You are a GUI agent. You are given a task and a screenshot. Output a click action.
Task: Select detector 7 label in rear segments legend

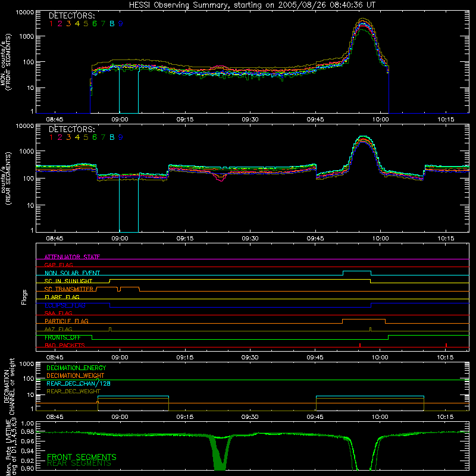pos(103,137)
